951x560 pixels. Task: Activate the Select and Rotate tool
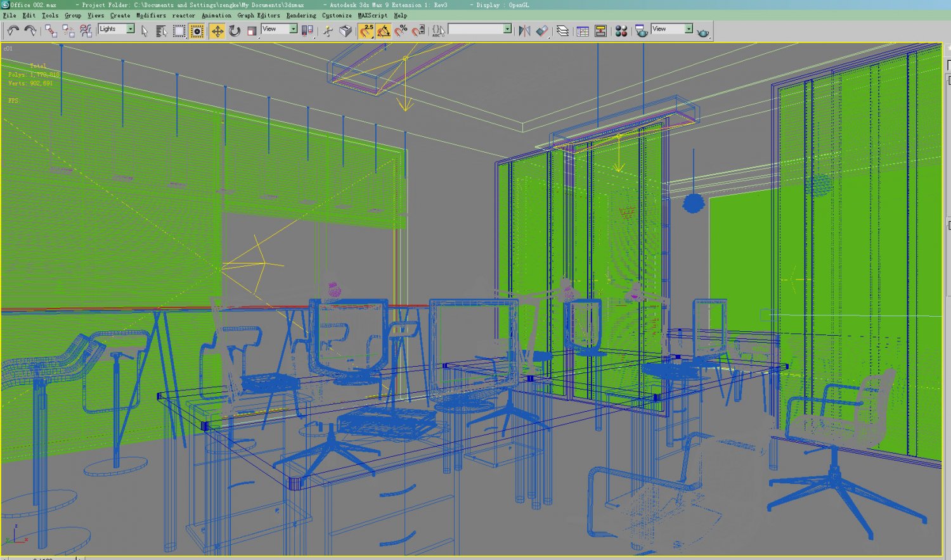tap(235, 31)
